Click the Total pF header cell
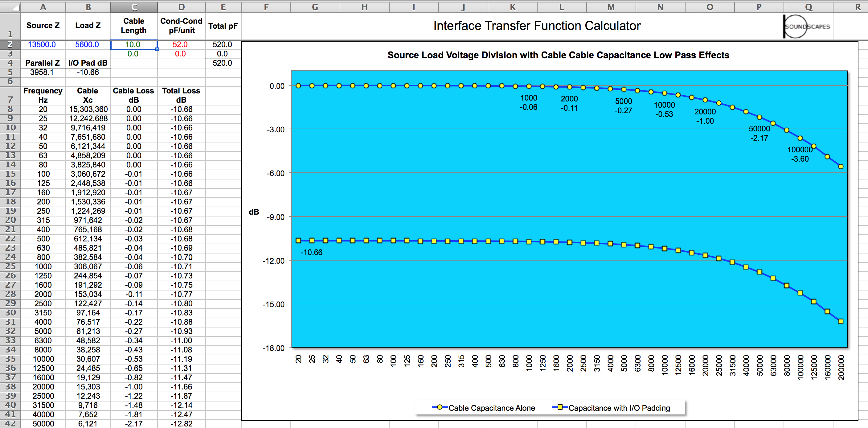This screenshot has height=428, width=868. (223, 26)
